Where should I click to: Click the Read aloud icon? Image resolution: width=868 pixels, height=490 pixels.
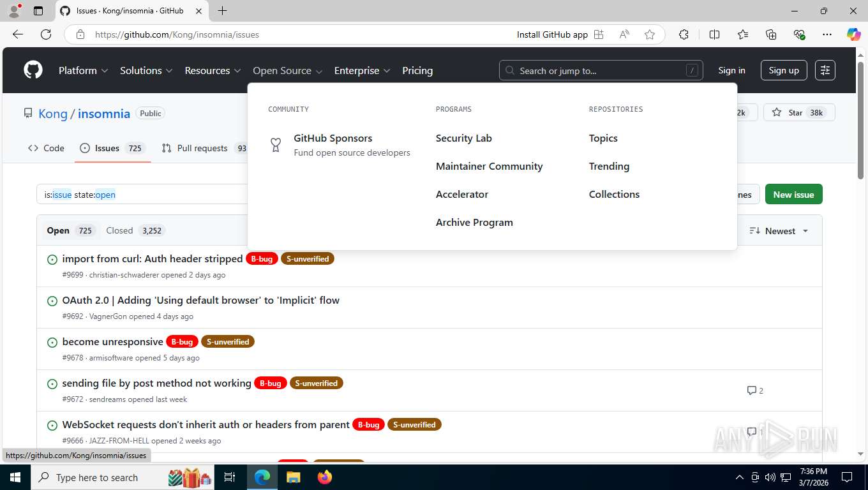(x=624, y=34)
